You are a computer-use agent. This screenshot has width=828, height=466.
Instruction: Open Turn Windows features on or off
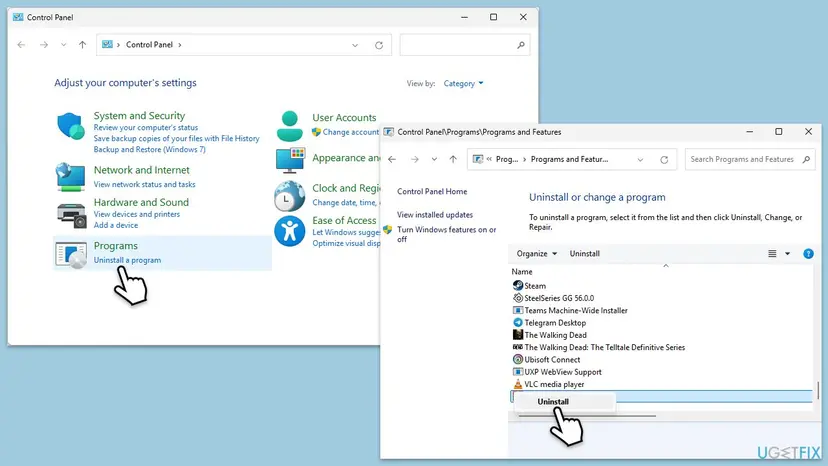[447, 234]
